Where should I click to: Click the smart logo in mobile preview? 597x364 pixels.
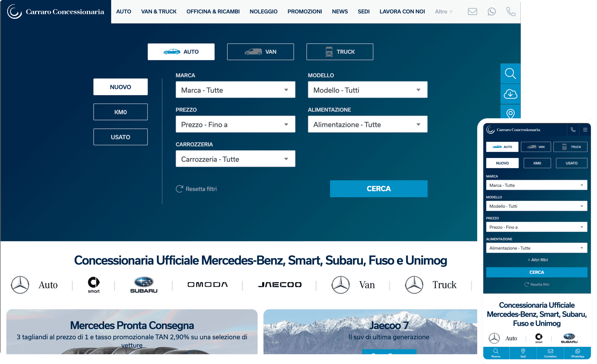coord(539,338)
